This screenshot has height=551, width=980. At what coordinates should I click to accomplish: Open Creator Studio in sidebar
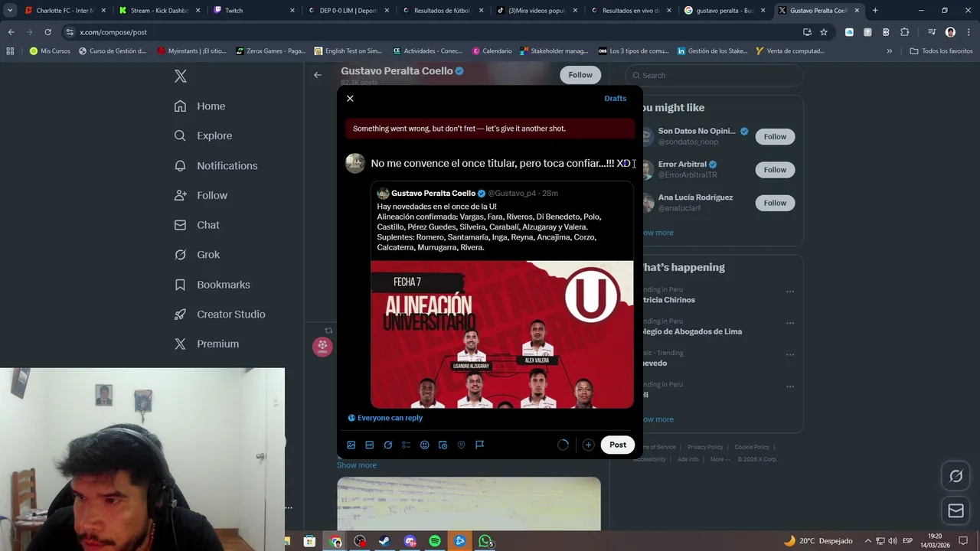220,315
